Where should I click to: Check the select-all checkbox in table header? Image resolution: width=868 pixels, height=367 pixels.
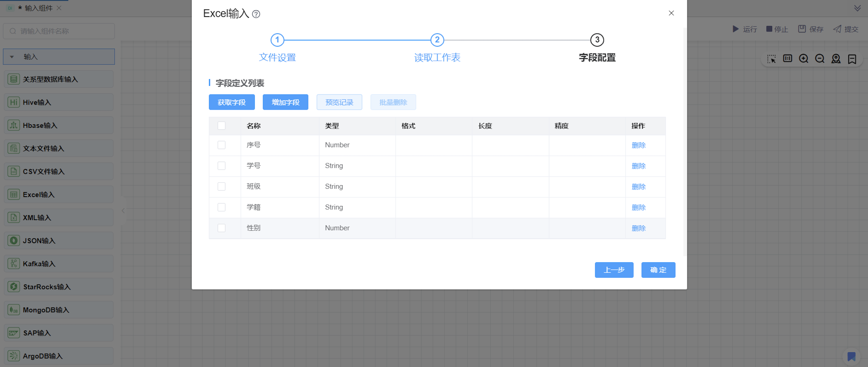click(x=221, y=126)
